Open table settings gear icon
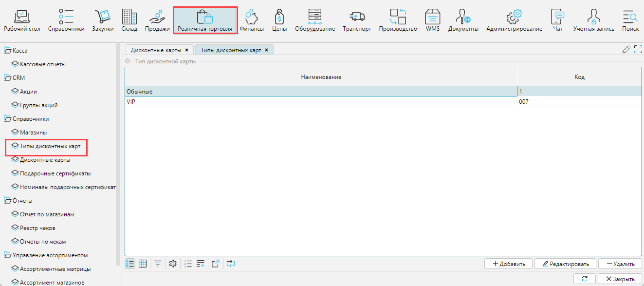This screenshot has height=286, width=644. click(172, 264)
